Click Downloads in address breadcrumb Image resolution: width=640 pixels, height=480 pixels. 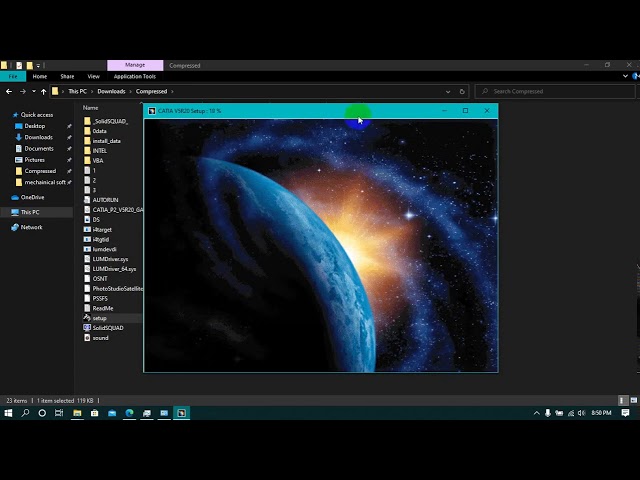(111, 91)
